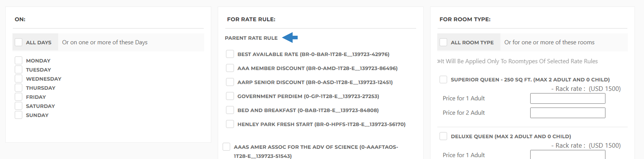Screen dimensions: 644x159
Task: Enable the Monday checkbox
Action: [x=18, y=60]
